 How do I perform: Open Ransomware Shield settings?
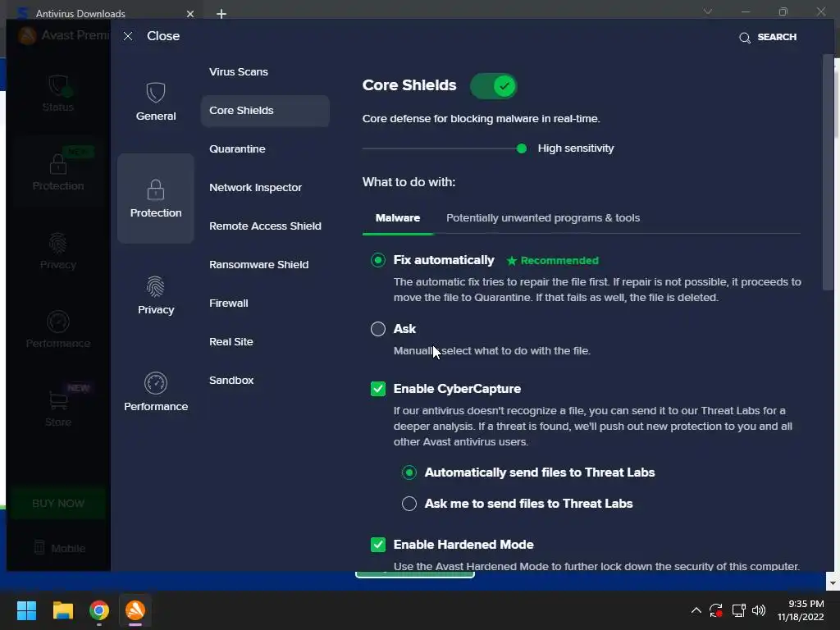258,265
